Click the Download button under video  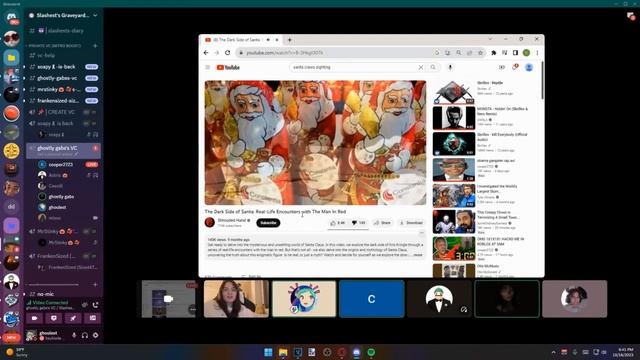click(x=411, y=223)
